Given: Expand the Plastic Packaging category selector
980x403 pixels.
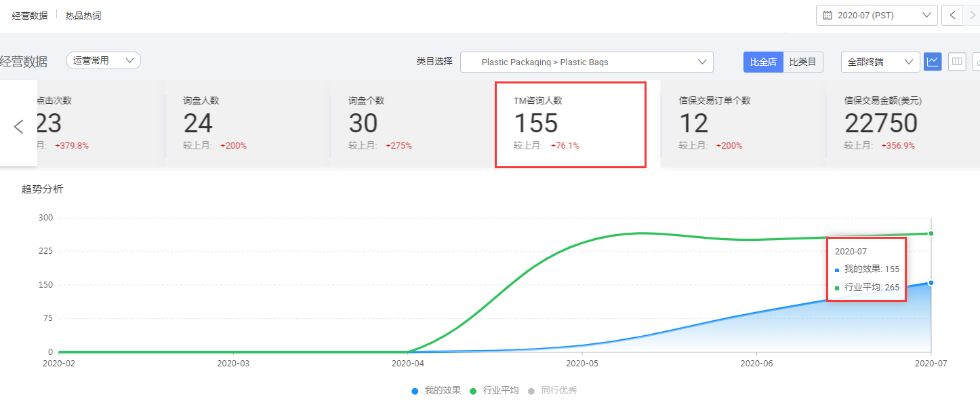Looking at the screenshot, I should coord(586,62).
